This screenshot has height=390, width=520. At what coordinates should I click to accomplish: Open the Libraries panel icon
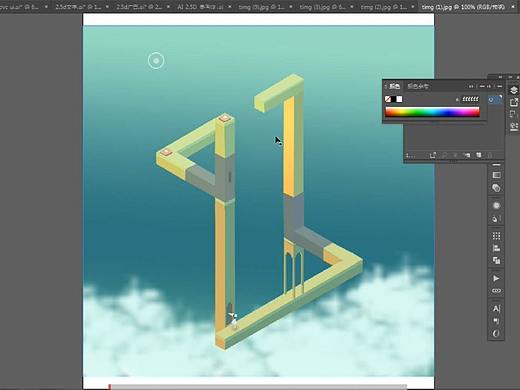[514, 126]
